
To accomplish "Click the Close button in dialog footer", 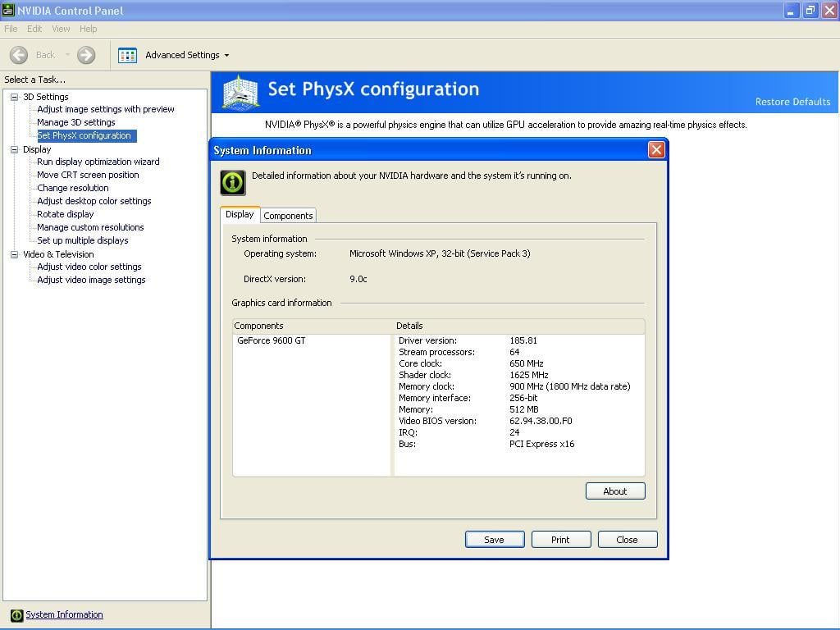I will point(628,540).
